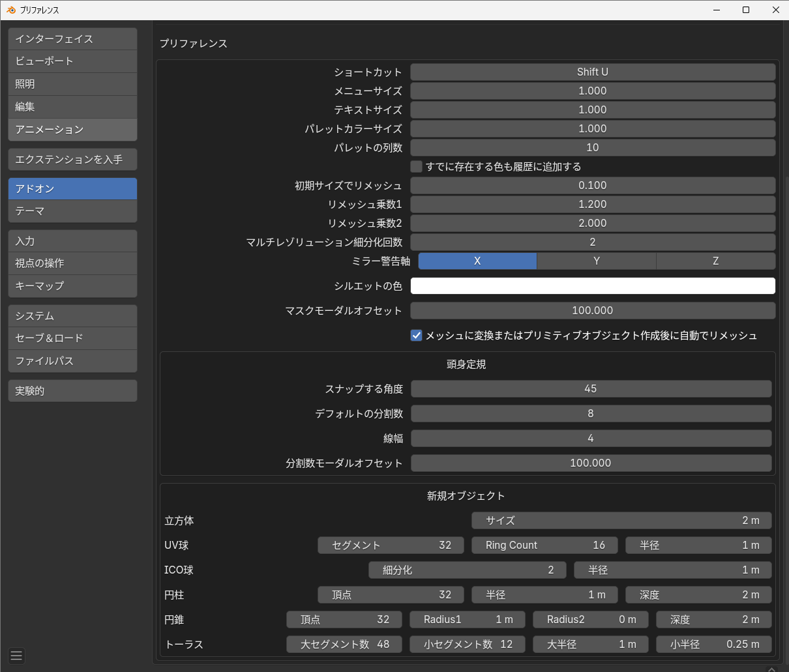This screenshot has height=672, width=789.
Task: Select the アドオン tab
Action: tap(72, 189)
